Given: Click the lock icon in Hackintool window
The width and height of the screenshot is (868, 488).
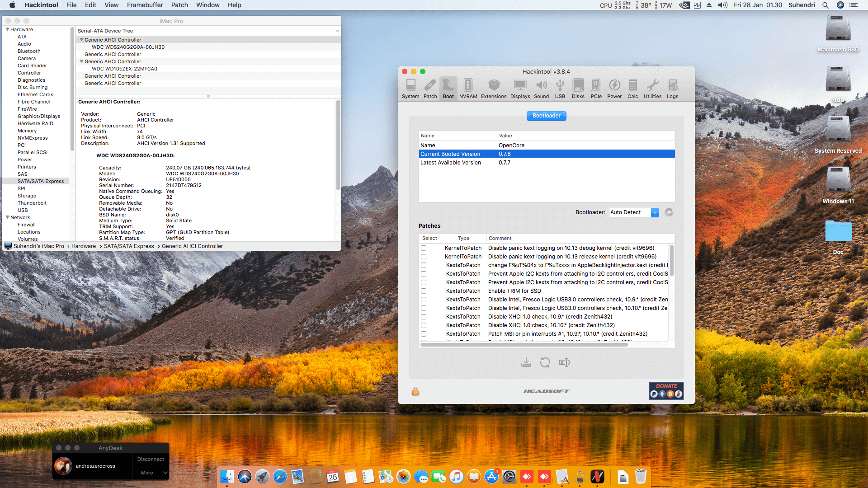Looking at the screenshot, I should click(x=415, y=391).
